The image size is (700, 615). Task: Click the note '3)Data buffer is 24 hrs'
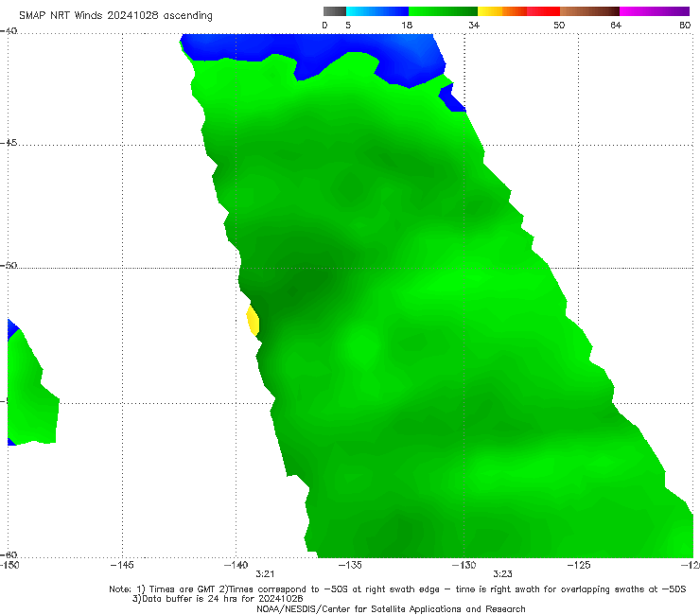pos(218,599)
